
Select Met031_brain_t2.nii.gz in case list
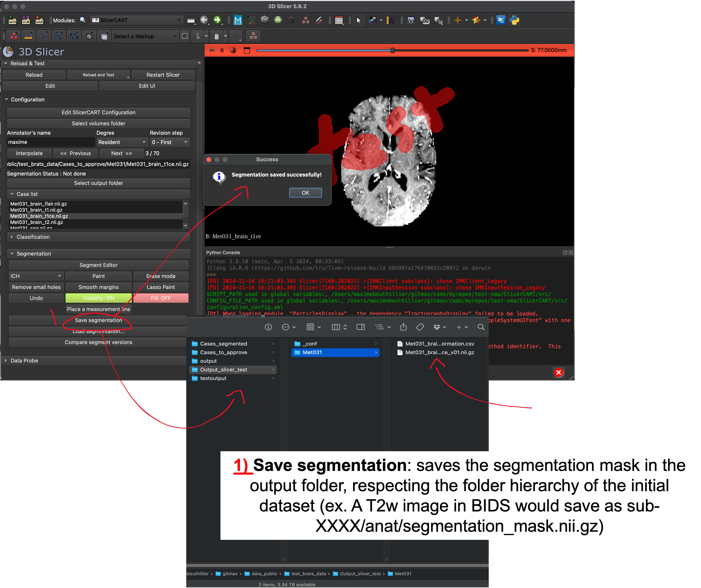click(x=95, y=222)
